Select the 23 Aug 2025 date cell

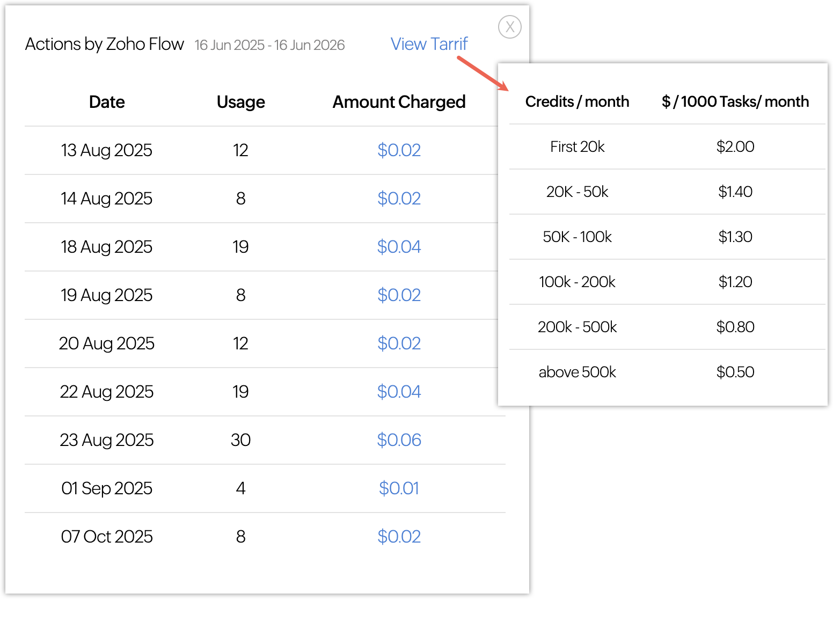(x=107, y=440)
